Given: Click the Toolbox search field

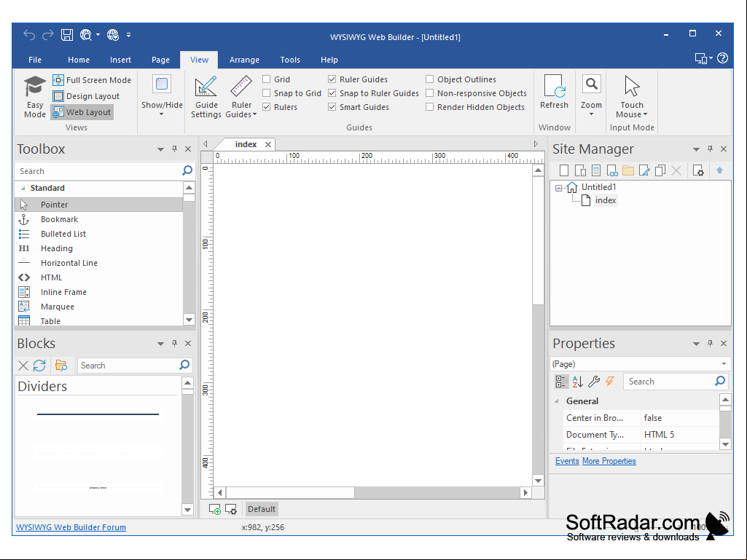Looking at the screenshot, I should coord(99,171).
